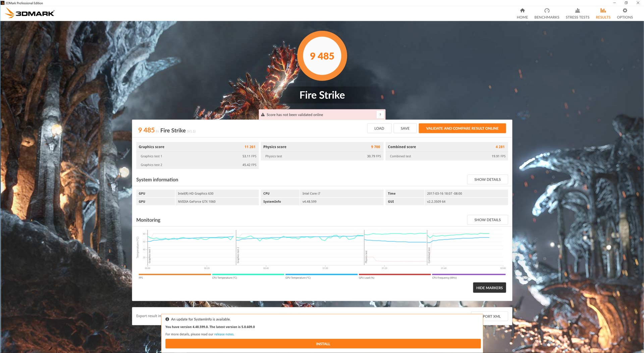Image resolution: width=644 pixels, height=353 pixels.
Task: Switch to the BENCHMARKS tab label
Action: tap(547, 17)
